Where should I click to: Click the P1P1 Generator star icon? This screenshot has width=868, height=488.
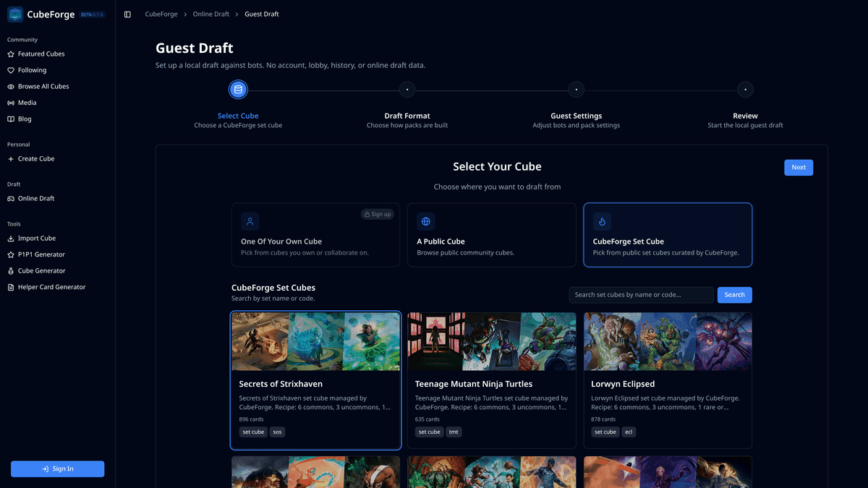click(x=11, y=254)
